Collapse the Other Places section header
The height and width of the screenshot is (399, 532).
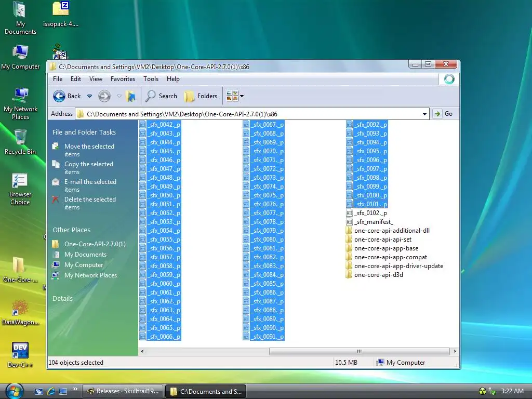[x=71, y=230]
